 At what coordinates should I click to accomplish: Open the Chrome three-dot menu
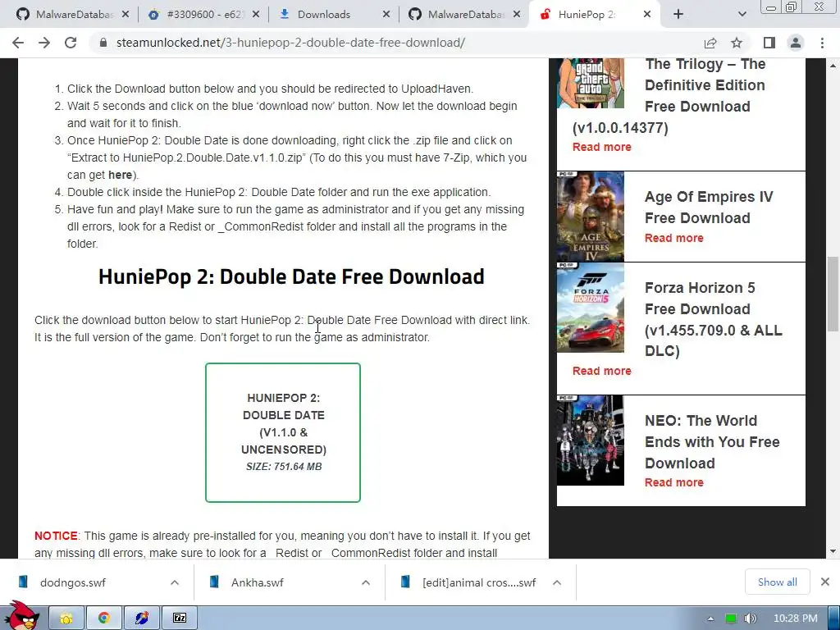click(822, 43)
